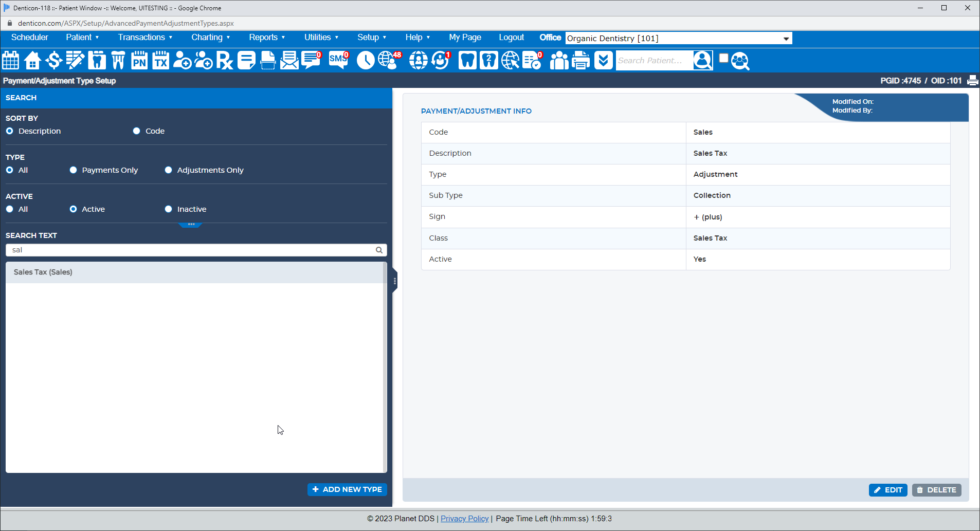Open the document scan icon
This screenshot has width=980, height=531.
(268, 60)
